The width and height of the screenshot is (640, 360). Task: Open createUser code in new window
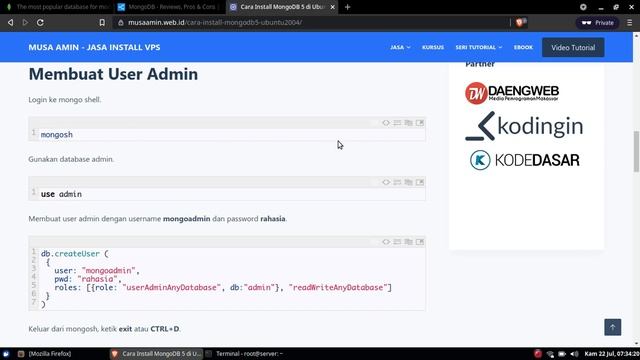[420, 242]
